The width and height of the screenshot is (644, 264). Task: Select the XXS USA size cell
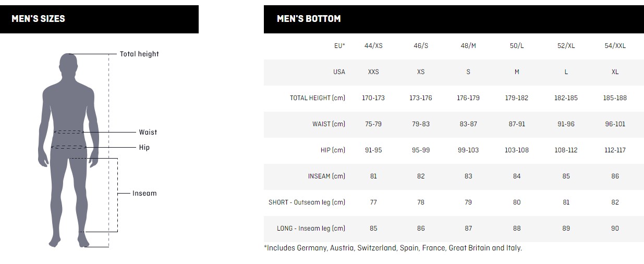coord(373,72)
